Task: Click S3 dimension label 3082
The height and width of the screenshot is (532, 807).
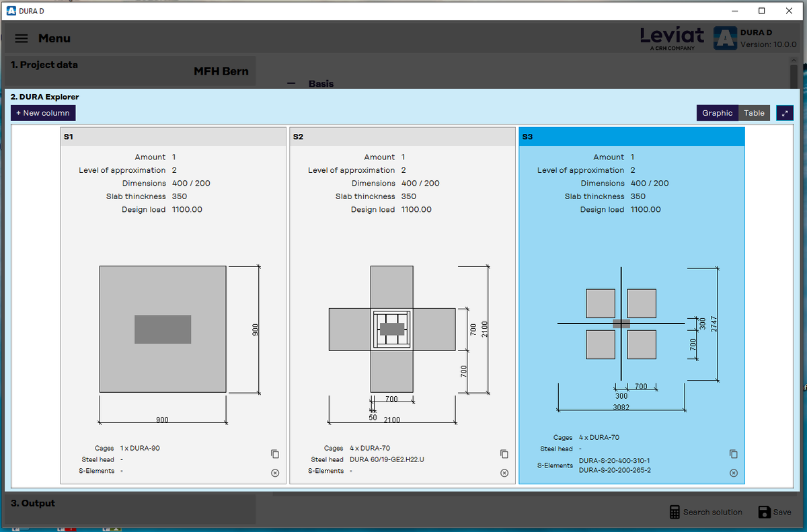Action: tap(621, 408)
